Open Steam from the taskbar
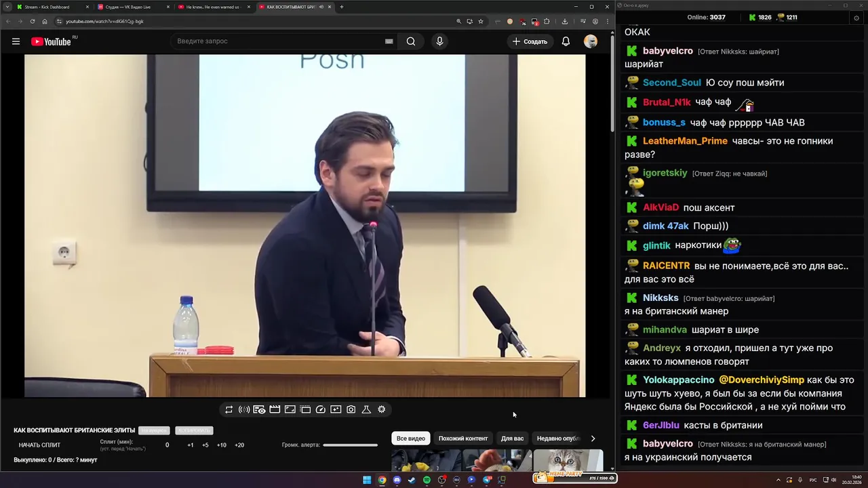Image resolution: width=868 pixels, height=488 pixels. click(412, 480)
